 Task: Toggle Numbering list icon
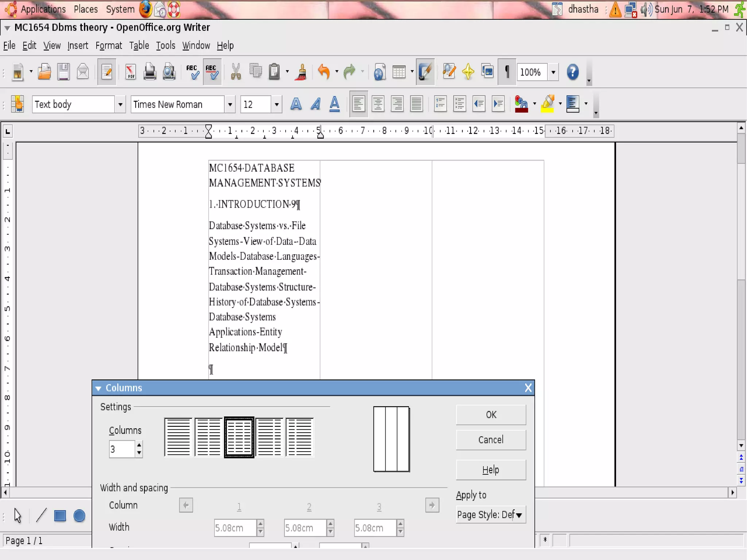440,104
